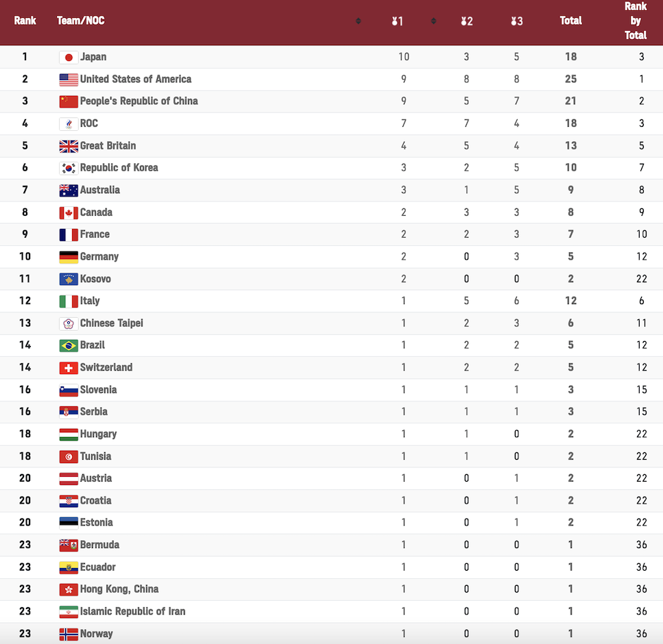Open the United States of America team link
663x644 pixels.
coord(136,79)
